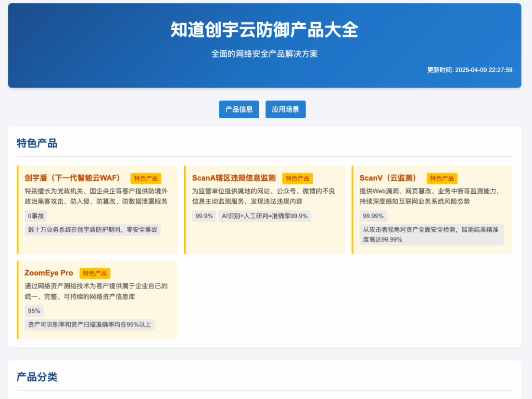Click the 数十万业务系统 零安全事故 tag
This screenshot has width=532, height=399.
93,229
